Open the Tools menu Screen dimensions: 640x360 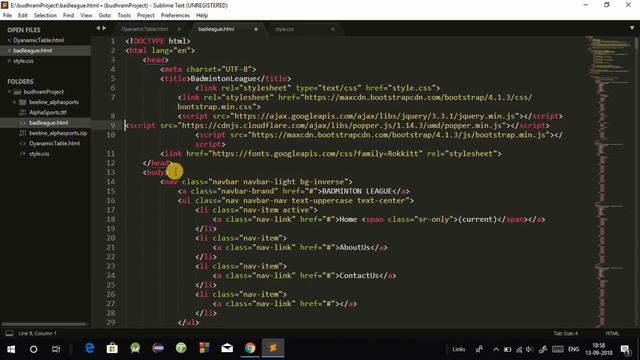pos(124,16)
